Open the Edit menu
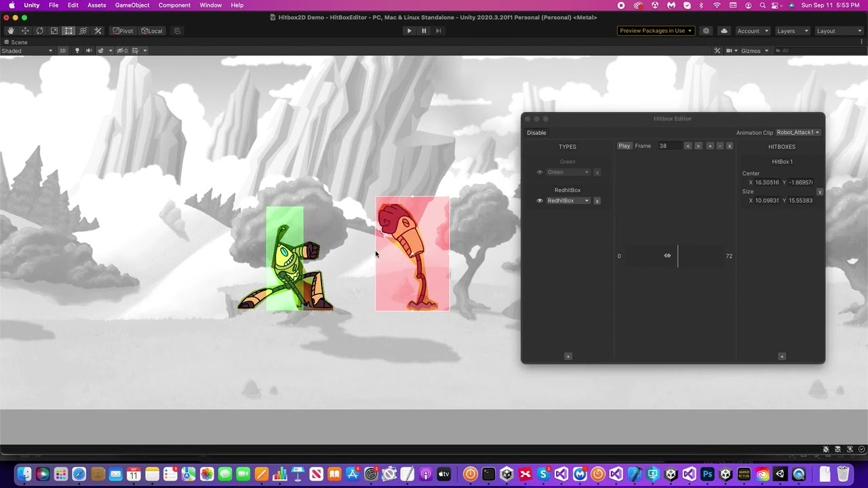 pyautogui.click(x=73, y=5)
